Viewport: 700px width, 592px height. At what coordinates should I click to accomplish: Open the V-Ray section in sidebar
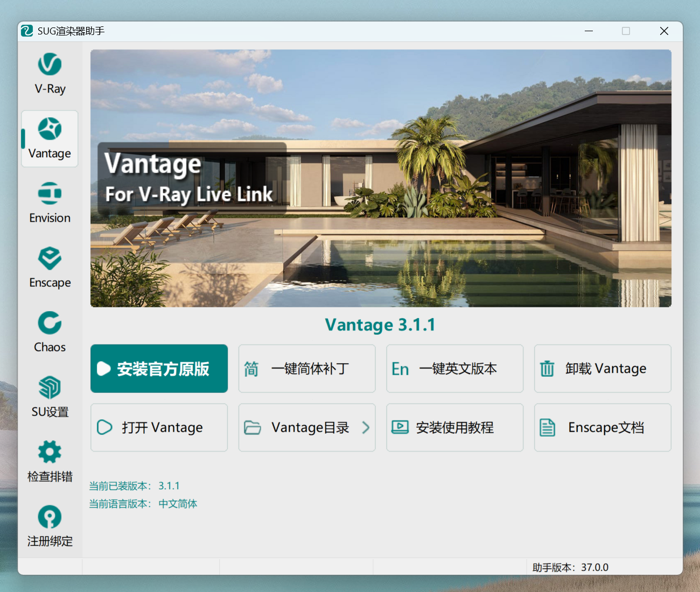50,74
